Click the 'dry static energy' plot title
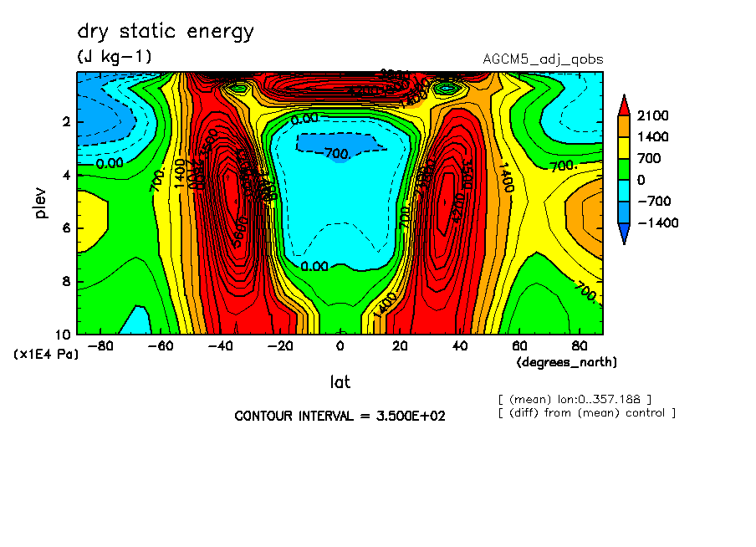 click(x=166, y=32)
